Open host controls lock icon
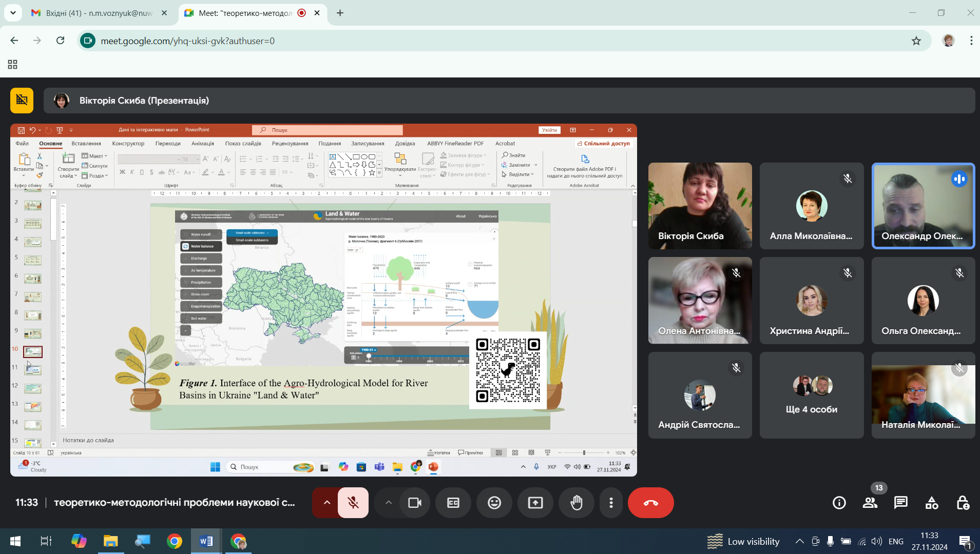This screenshot has width=980, height=554. [963, 503]
